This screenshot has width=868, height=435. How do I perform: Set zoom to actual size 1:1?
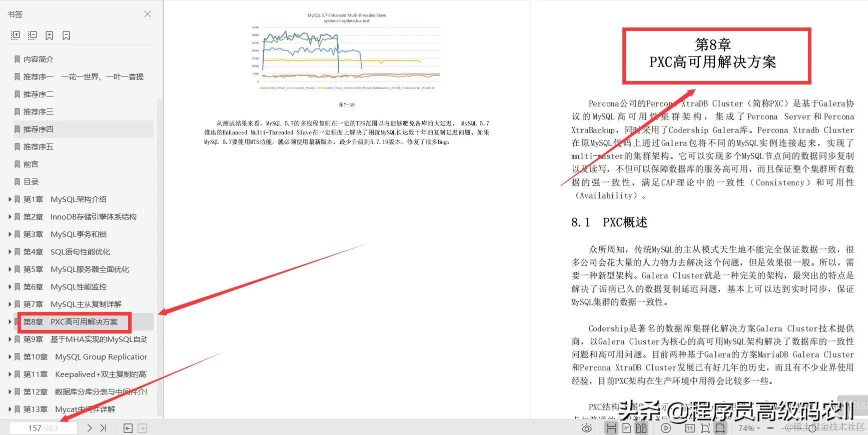pos(690,428)
